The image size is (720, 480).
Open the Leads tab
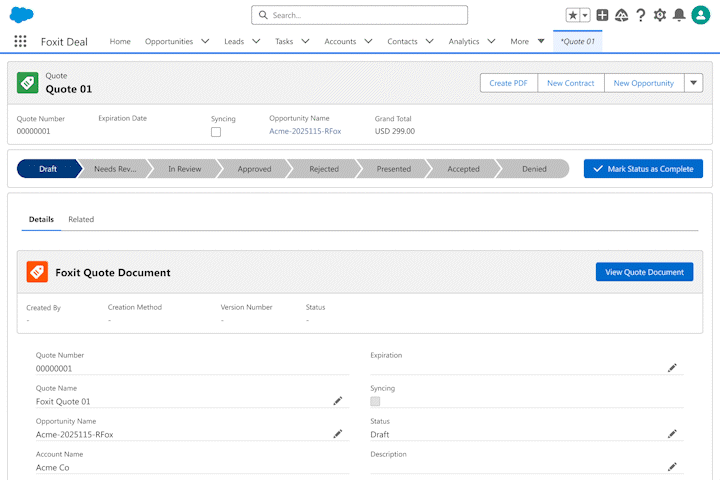(x=234, y=41)
